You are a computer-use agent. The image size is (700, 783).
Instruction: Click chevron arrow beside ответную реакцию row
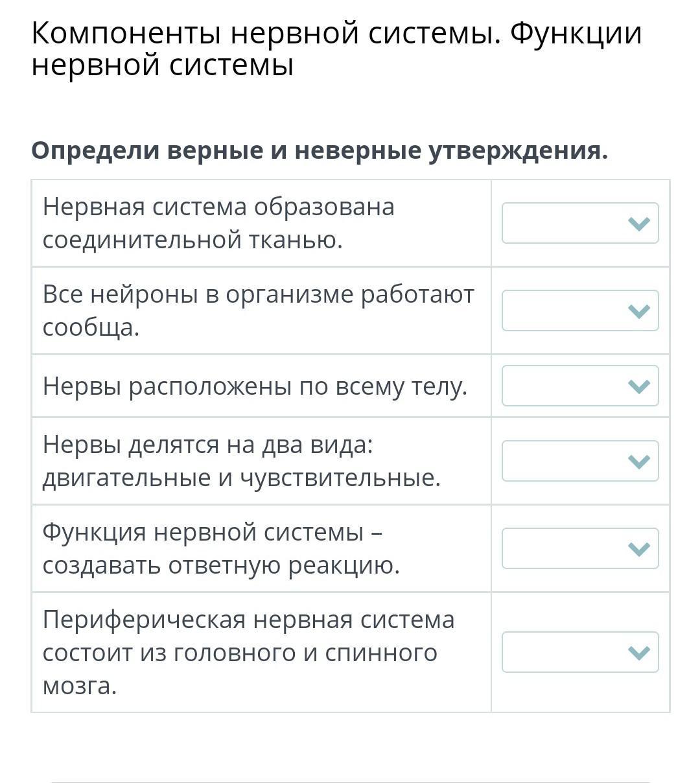pyautogui.click(x=639, y=550)
